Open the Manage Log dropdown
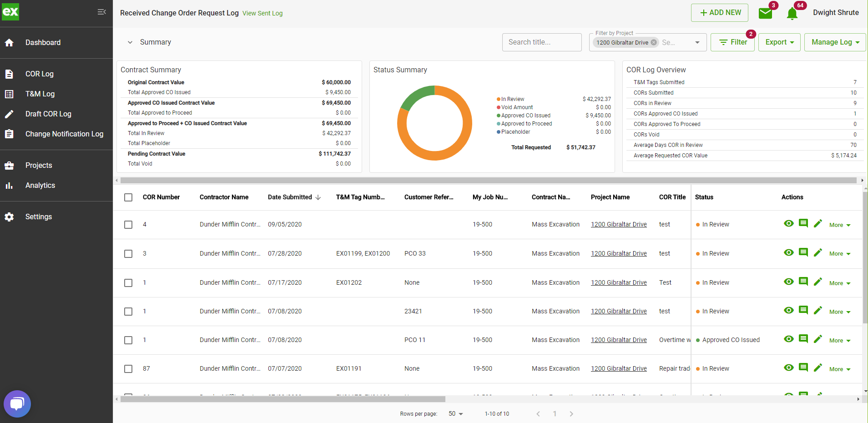This screenshot has height=423, width=868. (834, 42)
